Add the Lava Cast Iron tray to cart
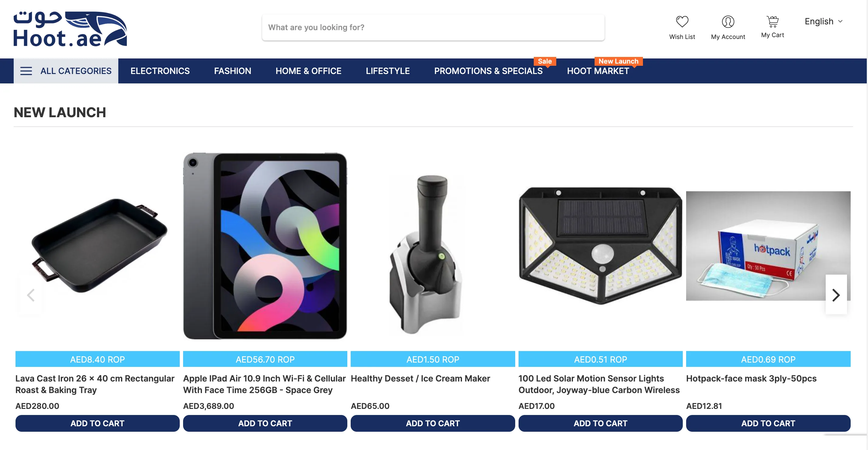Screen dimensions: 868x450 coord(97,423)
